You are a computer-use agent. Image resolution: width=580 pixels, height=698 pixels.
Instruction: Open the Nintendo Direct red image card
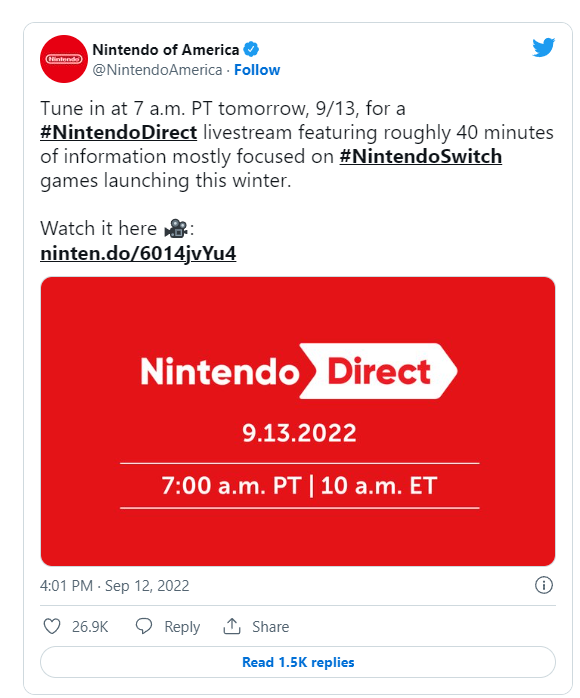click(x=298, y=421)
